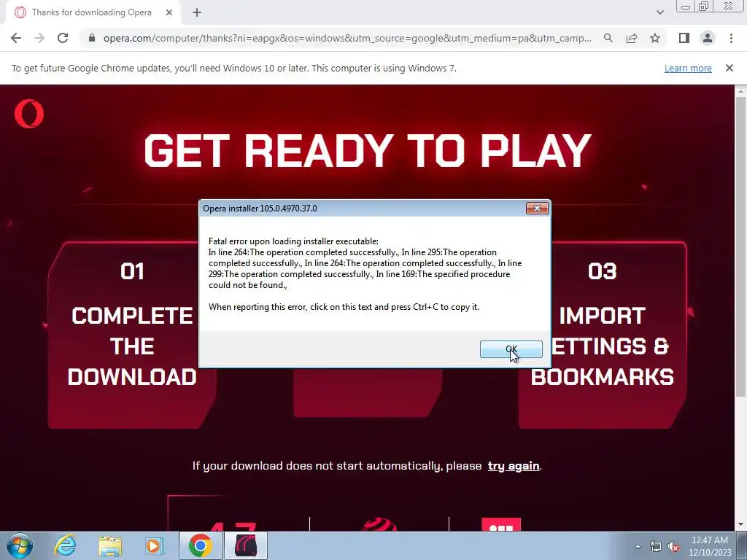Launch Internet Explorer from the taskbar
This screenshot has width=747, height=560.
click(x=65, y=545)
